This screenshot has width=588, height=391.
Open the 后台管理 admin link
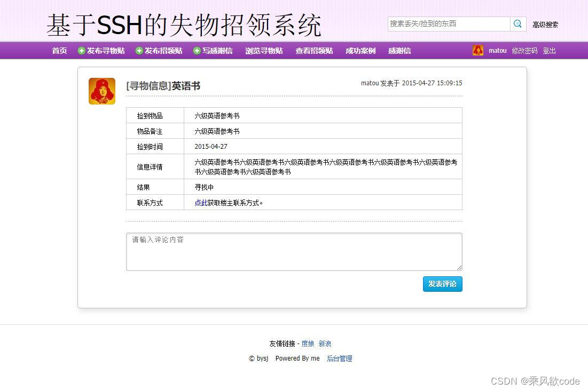pos(339,358)
